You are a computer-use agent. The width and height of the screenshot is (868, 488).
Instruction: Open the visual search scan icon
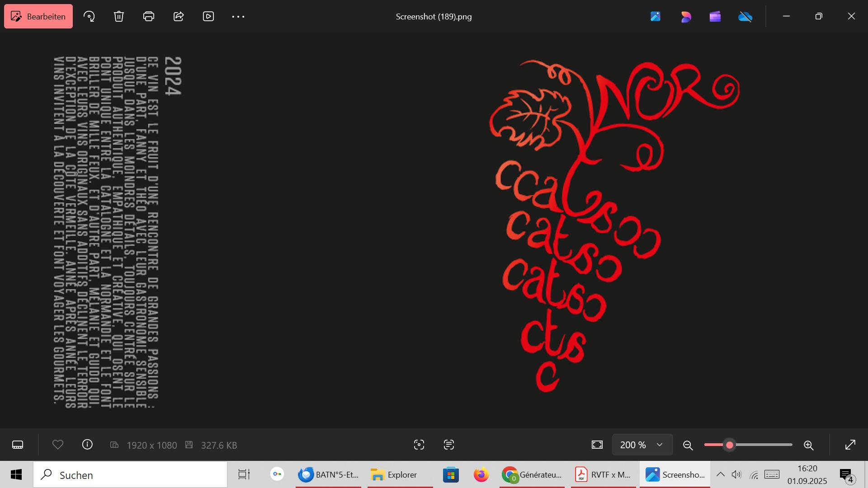pos(419,445)
